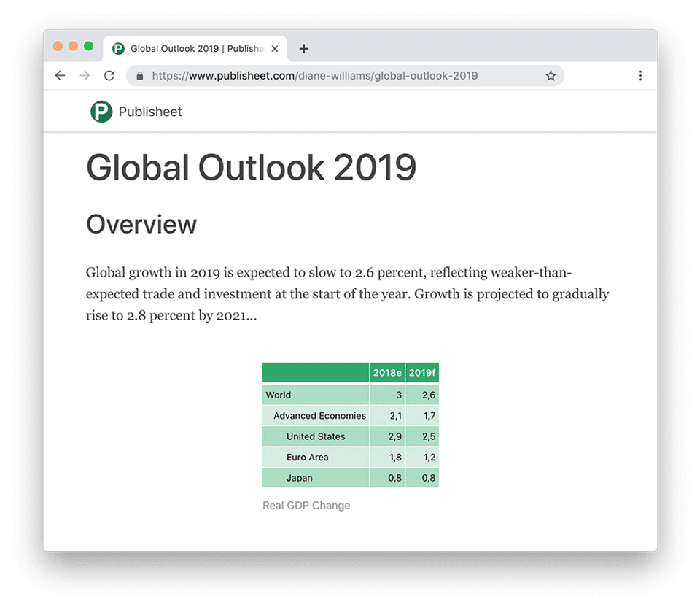Bookmark this page with the star icon
700x602 pixels.
coord(551,76)
